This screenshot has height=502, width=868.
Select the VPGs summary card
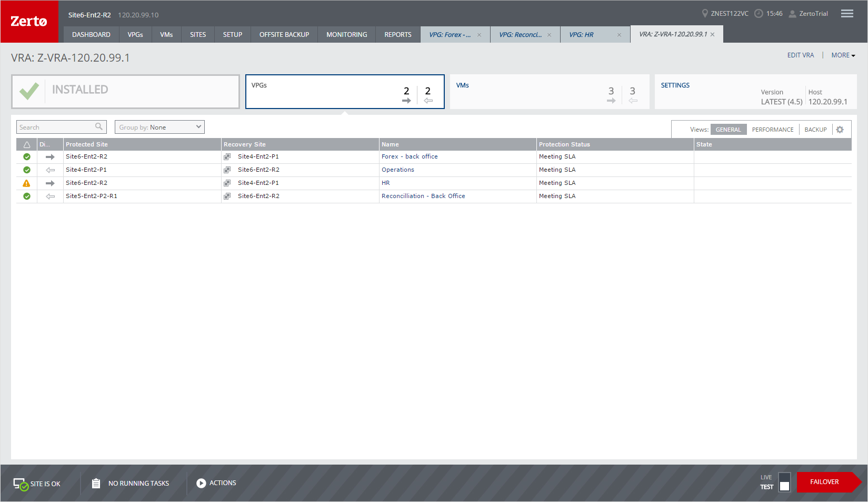point(345,92)
